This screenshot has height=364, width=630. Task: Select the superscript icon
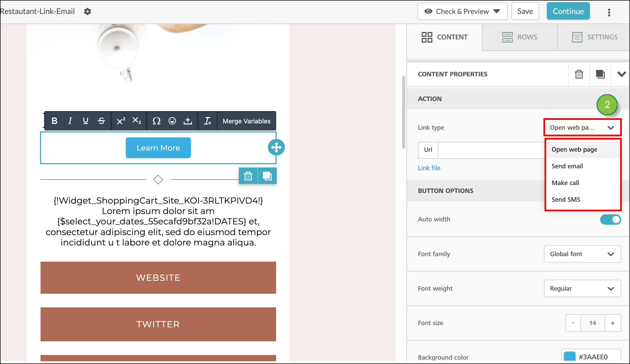pos(121,121)
